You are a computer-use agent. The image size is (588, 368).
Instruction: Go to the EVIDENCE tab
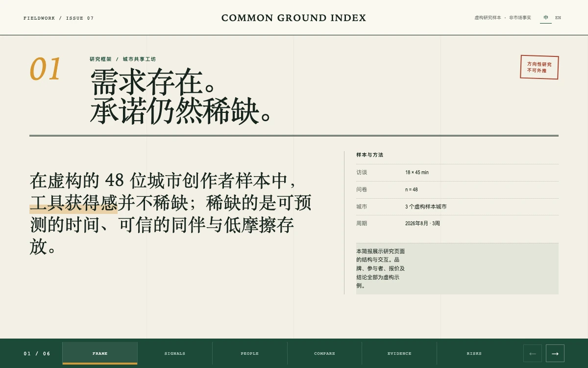[x=399, y=353]
